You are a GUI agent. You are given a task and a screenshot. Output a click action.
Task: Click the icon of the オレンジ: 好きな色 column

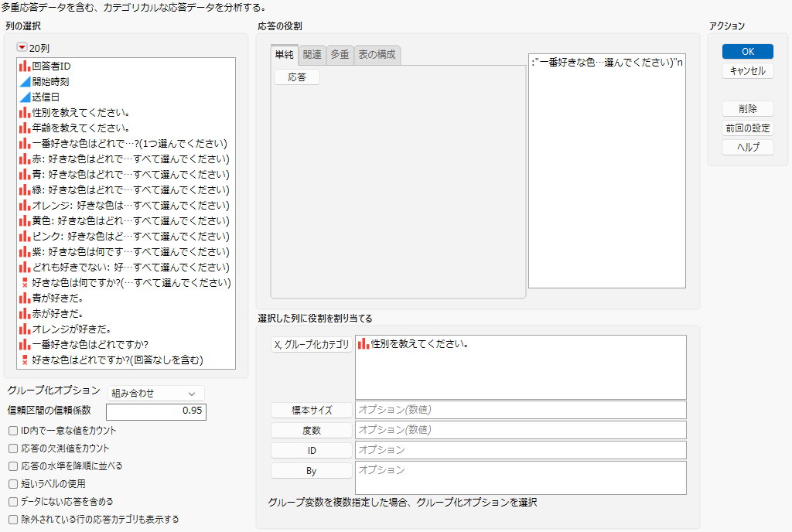[x=25, y=206]
